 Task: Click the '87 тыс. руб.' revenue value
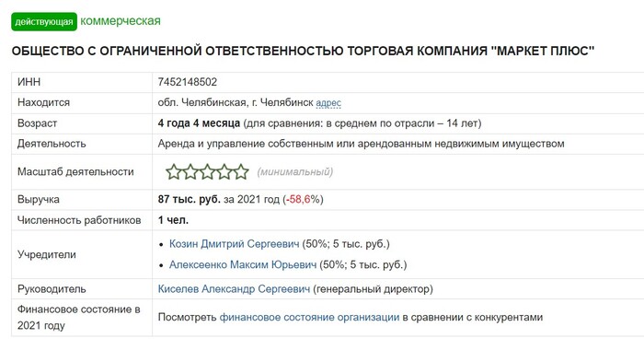(190, 200)
